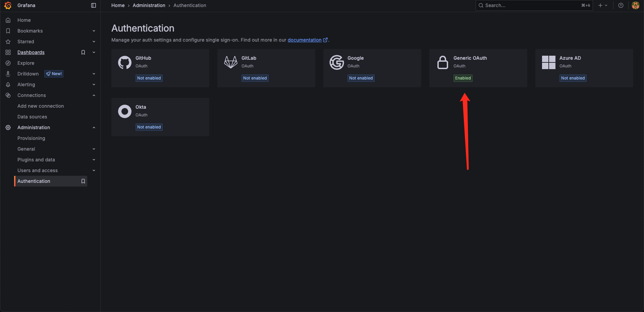Collapse the Connections section chevron
644x312 pixels.
pos(94,95)
